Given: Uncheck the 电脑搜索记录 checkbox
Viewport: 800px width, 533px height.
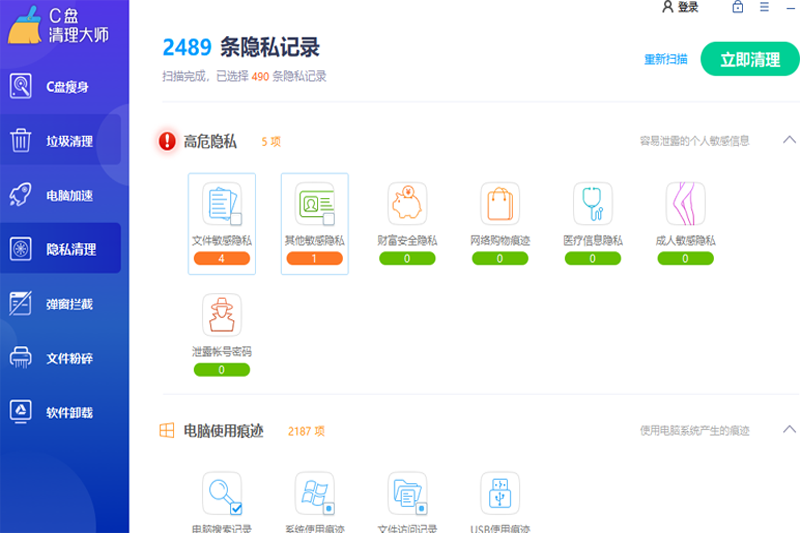Looking at the screenshot, I should coord(236,508).
